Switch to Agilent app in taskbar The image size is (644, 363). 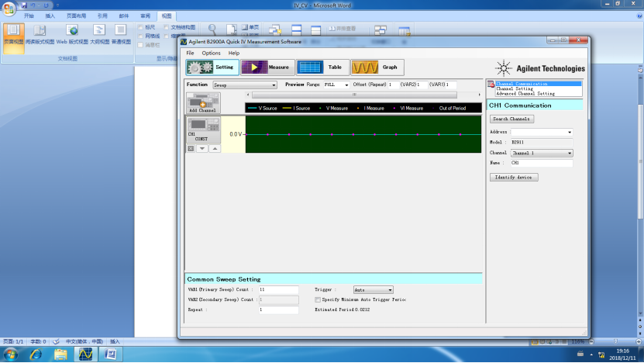[x=85, y=354]
